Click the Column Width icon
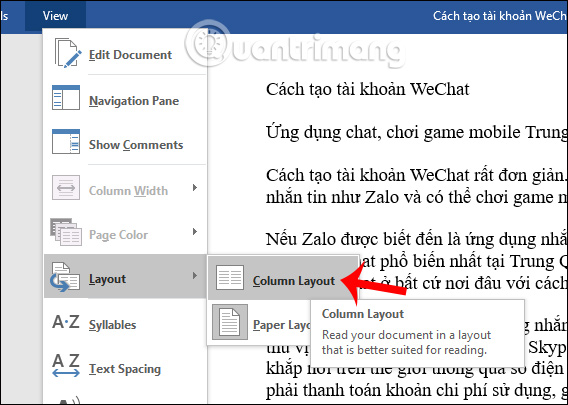This screenshot has width=568, height=405. tap(66, 188)
